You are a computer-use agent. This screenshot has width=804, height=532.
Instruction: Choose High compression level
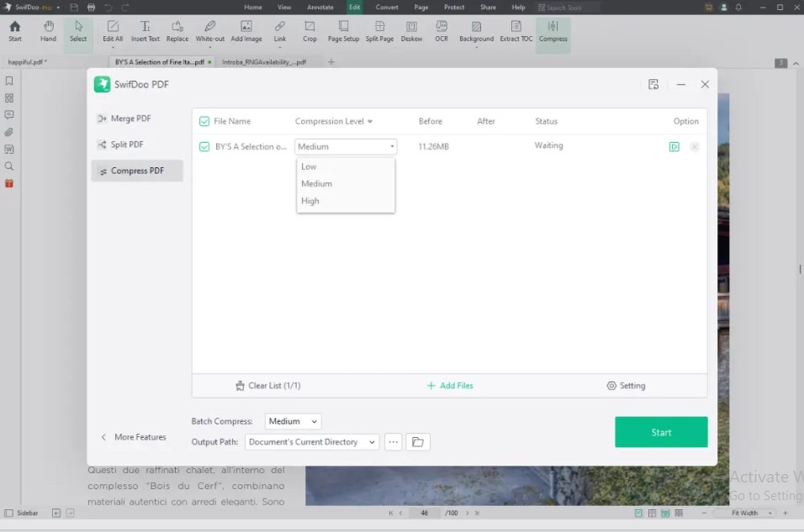tap(346, 201)
